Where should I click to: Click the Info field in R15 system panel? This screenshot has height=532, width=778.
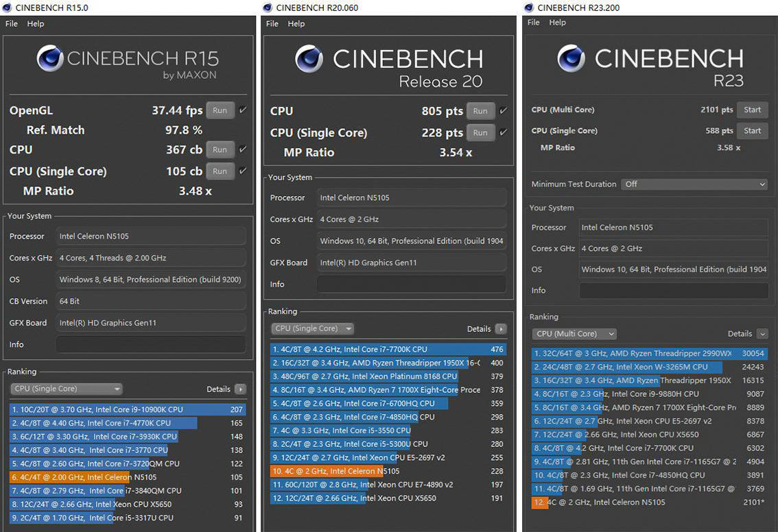[151, 344]
